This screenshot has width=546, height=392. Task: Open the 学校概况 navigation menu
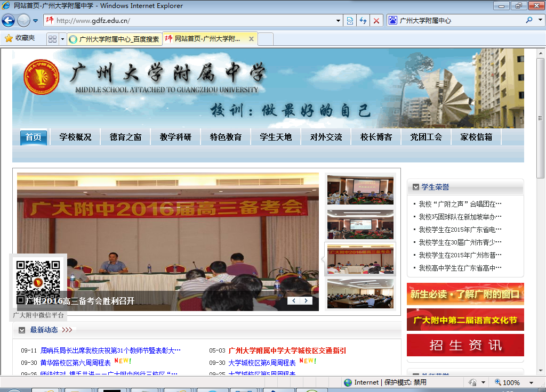[x=75, y=137]
